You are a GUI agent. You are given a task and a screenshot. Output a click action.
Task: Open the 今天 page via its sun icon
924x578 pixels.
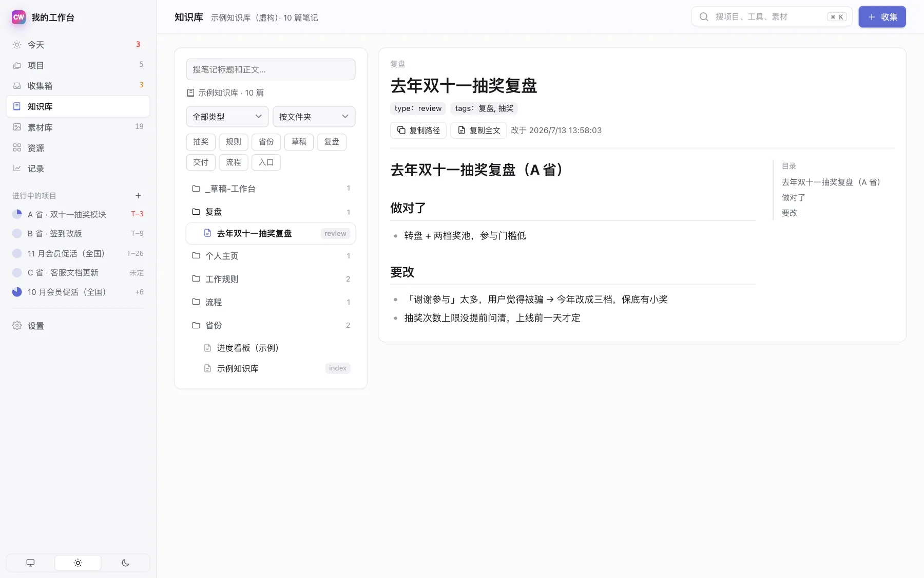(x=17, y=45)
